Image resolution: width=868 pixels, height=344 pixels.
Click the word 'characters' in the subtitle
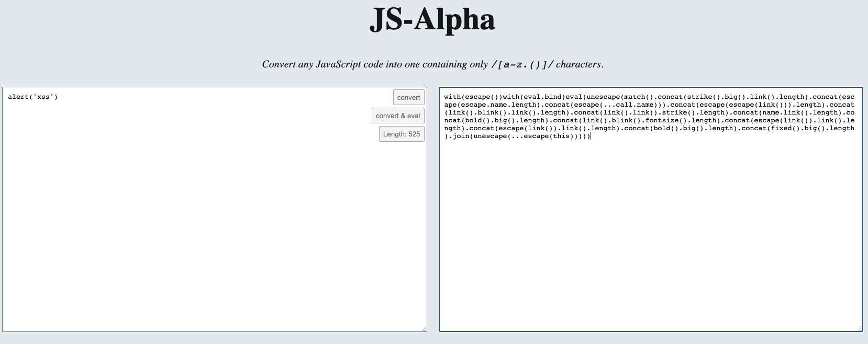(x=578, y=64)
